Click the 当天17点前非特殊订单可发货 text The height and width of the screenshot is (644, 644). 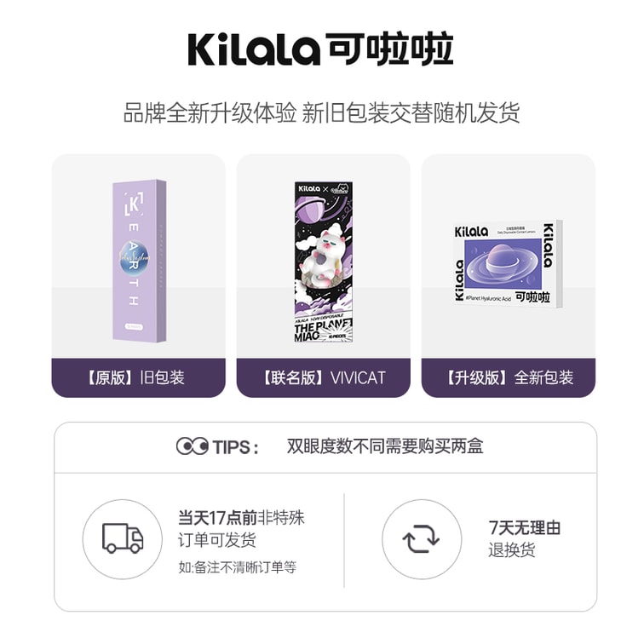pyautogui.click(x=241, y=529)
